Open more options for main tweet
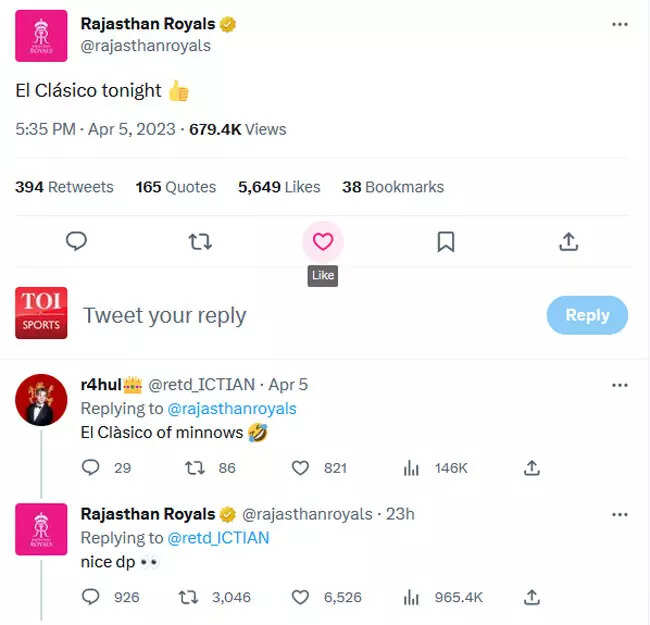 coord(620,22)
